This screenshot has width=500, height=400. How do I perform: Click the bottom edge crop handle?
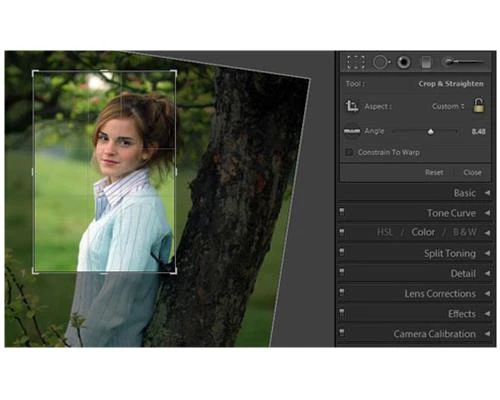(x=104, y=273)
